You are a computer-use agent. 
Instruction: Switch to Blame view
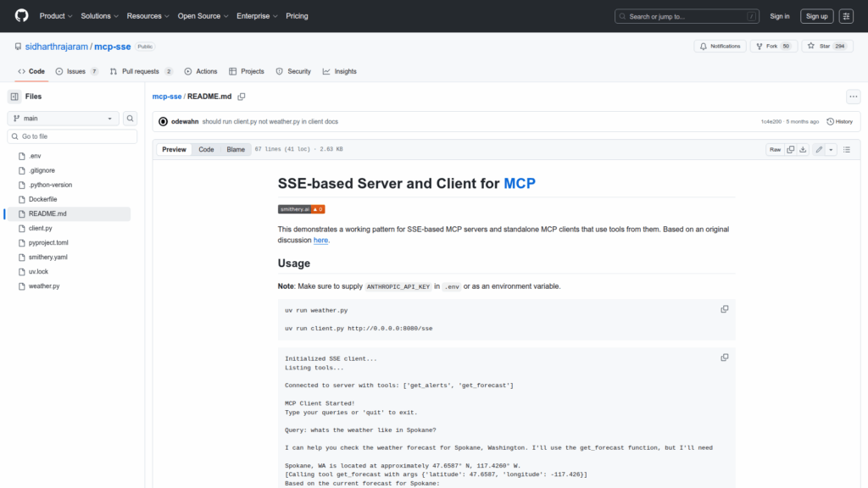point(235,150)
